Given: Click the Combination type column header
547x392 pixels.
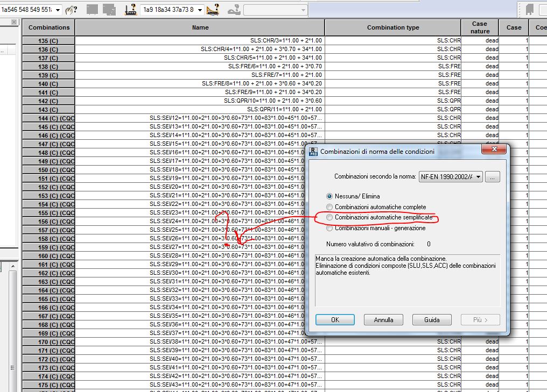Looking at the screenshot, I should coord(393,27).
